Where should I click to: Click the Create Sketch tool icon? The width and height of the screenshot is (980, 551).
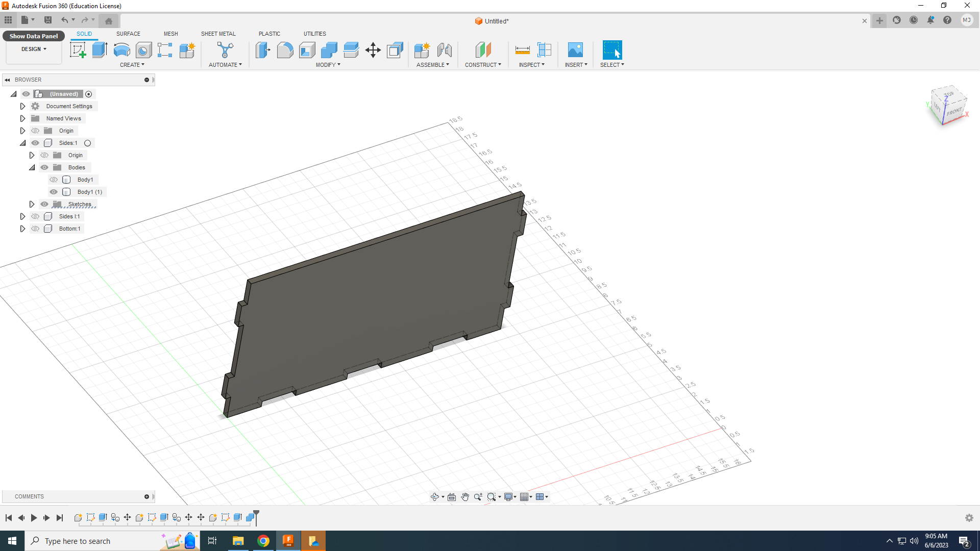point(78,50)
